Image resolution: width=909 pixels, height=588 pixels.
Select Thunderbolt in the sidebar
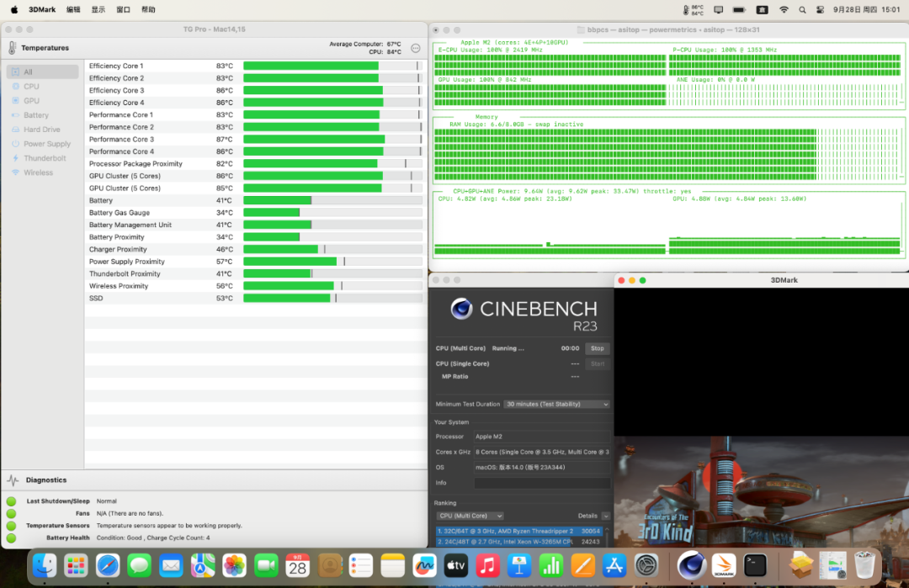pos(44,158)
